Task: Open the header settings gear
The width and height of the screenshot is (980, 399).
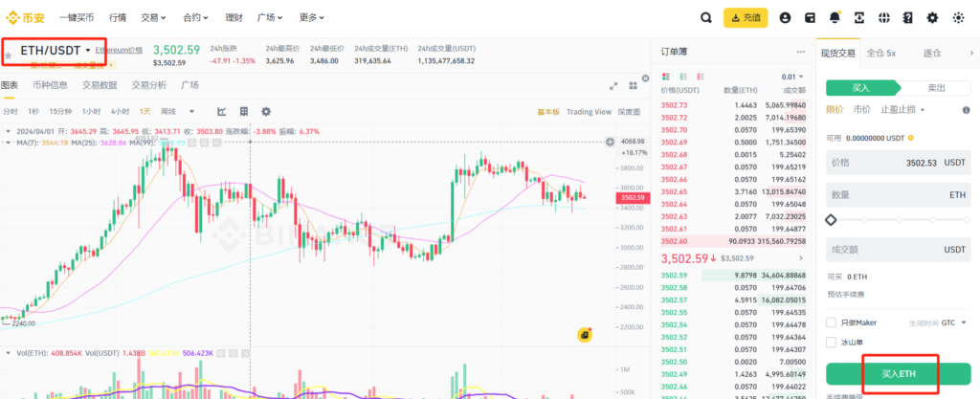Action: tap(932, 18)
